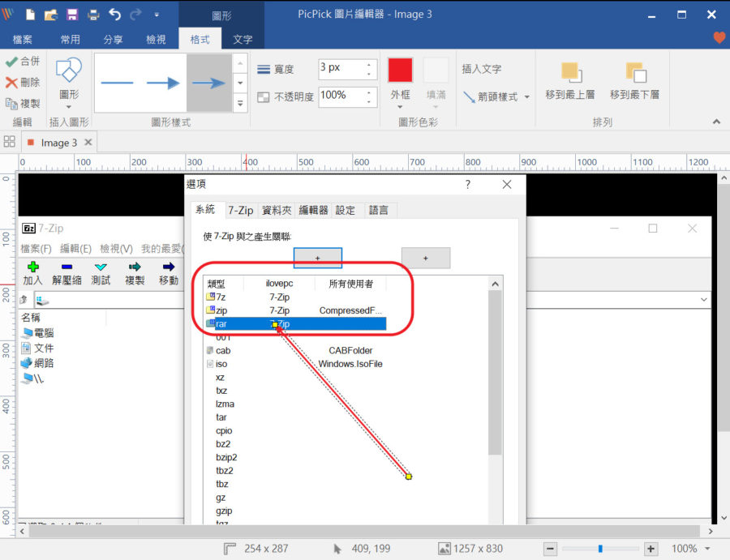The width and height of the screenshot is (730, 560).
Task: Choose the highlighted arrow shape style
Action: pos(209,83)
